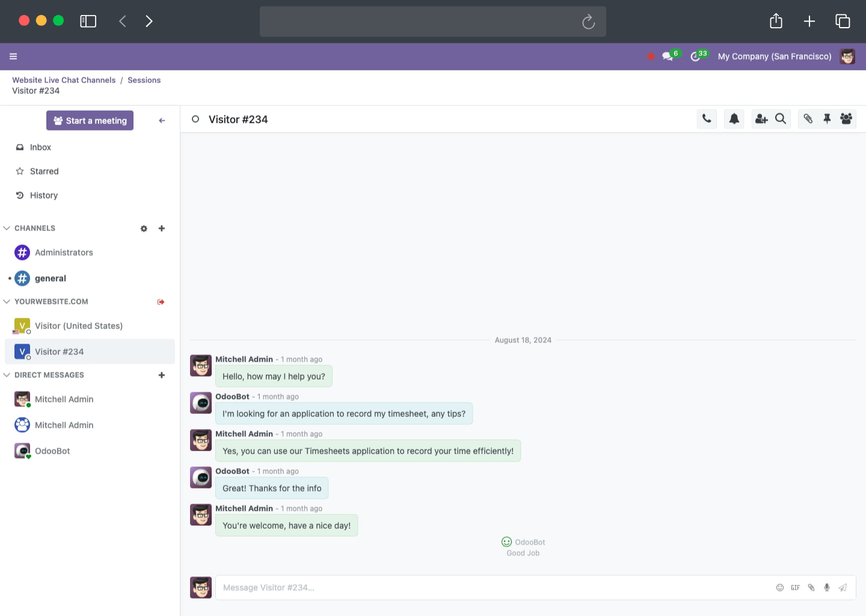Start a call with the phone icon
866x616 pixels.
coord(707,119)
